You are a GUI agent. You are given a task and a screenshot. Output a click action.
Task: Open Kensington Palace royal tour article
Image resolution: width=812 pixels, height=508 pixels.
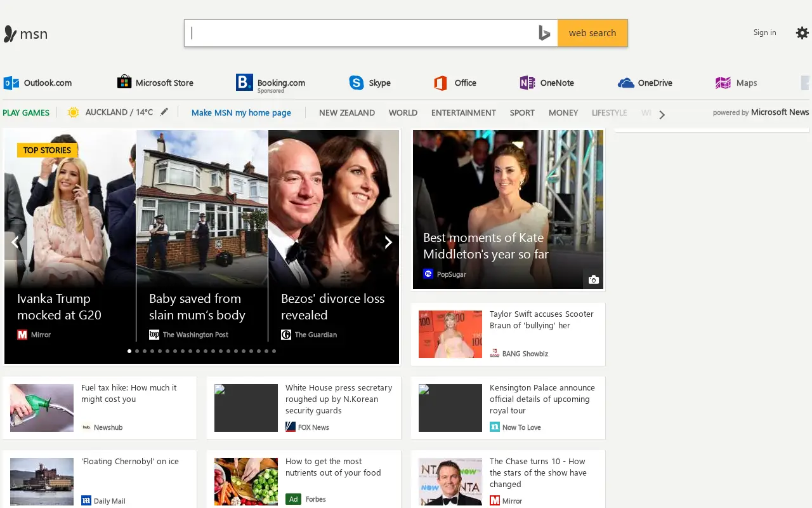pos(508,408)
